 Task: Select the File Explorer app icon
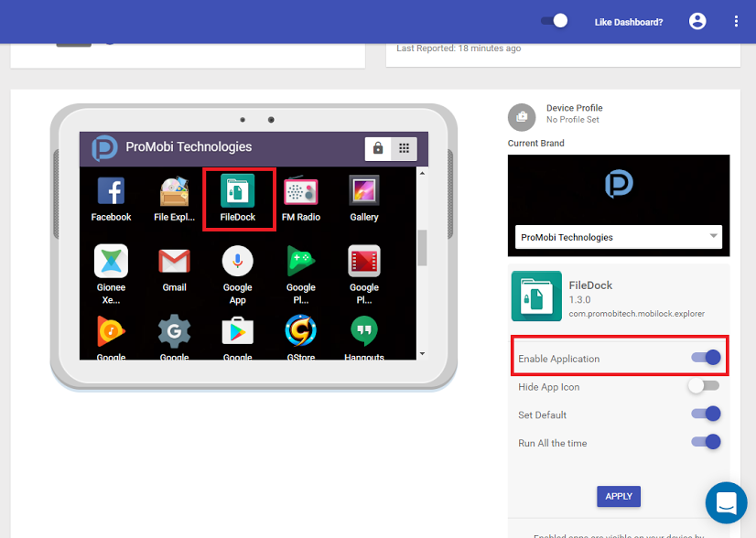pyautogui.click(x=174, y=191)
